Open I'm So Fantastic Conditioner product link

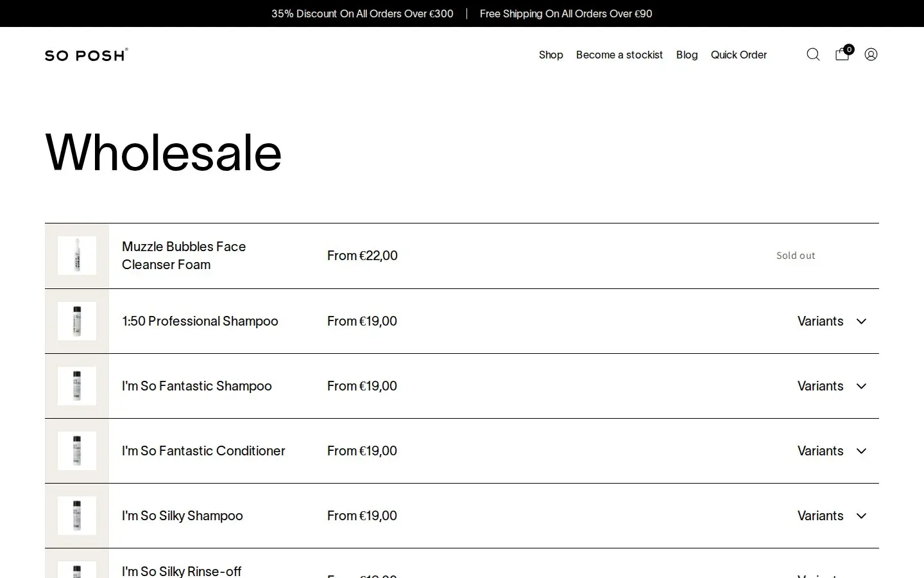tap(203, 451)
